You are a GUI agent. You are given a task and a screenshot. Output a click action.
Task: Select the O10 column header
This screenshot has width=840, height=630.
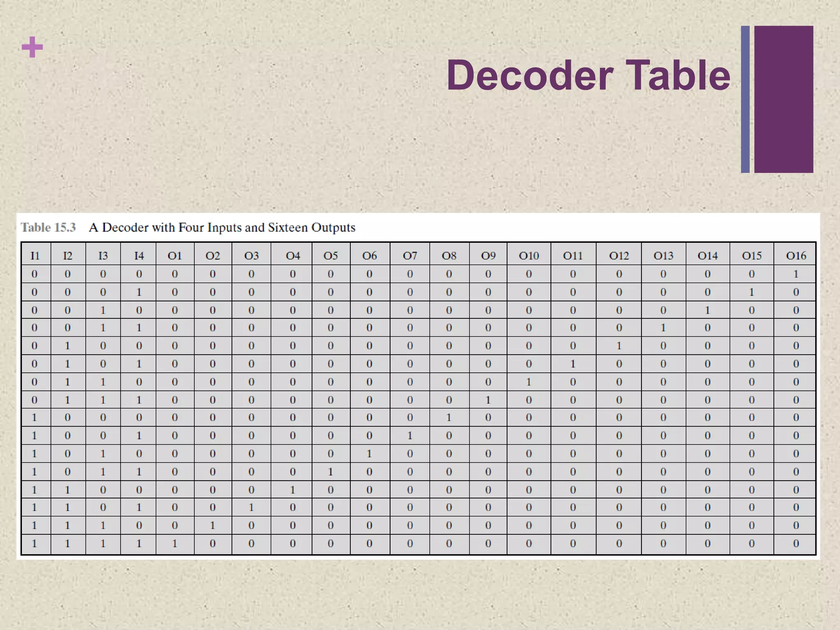coord(529,256)
